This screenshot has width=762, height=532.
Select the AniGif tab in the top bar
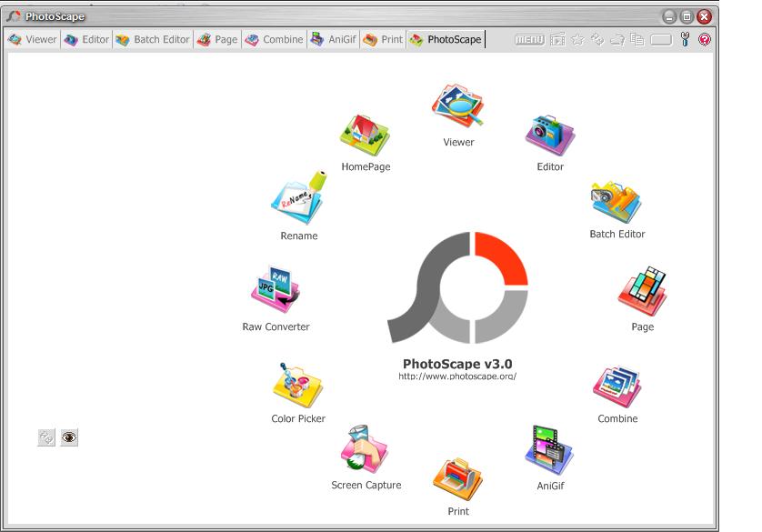(x=334, y=39)
